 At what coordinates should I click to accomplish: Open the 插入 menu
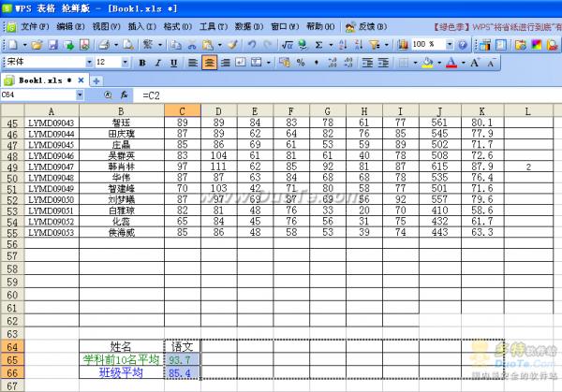(141, 26)
